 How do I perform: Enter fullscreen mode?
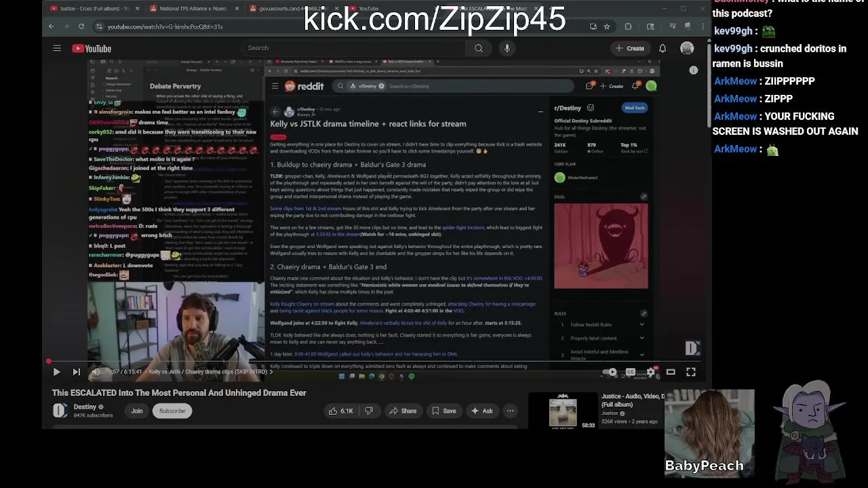click(691, 371)
